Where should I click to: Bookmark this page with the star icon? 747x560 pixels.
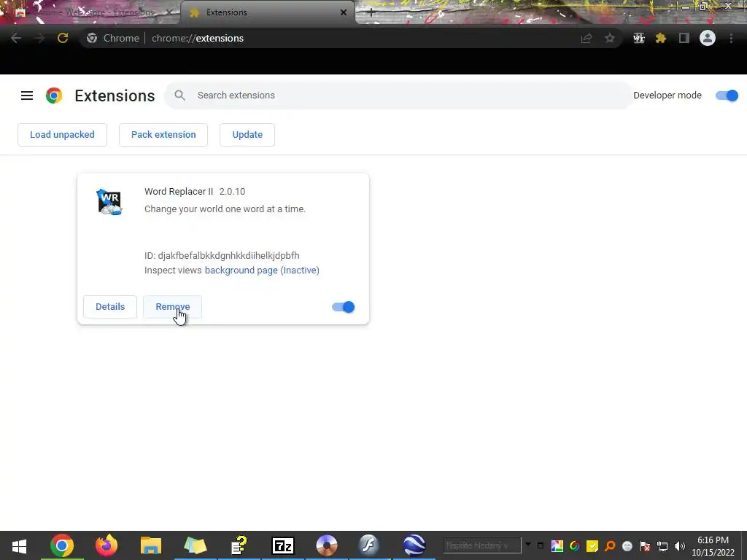[x=610, y=38]
